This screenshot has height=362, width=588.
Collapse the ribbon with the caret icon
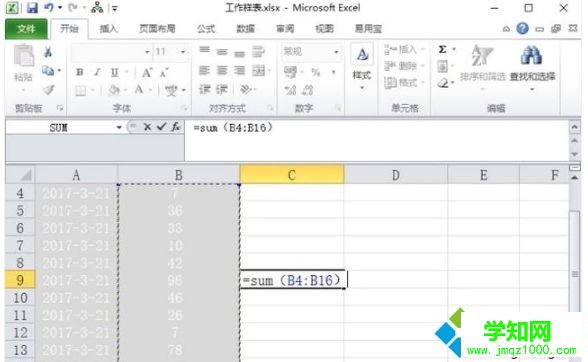(506, 29)
